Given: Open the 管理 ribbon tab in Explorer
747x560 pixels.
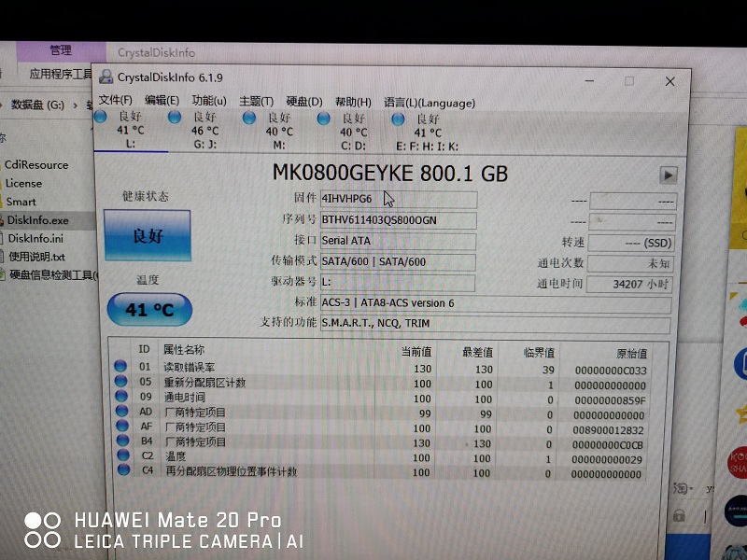Looking at the screenshot, I should [x=61, y=50].
